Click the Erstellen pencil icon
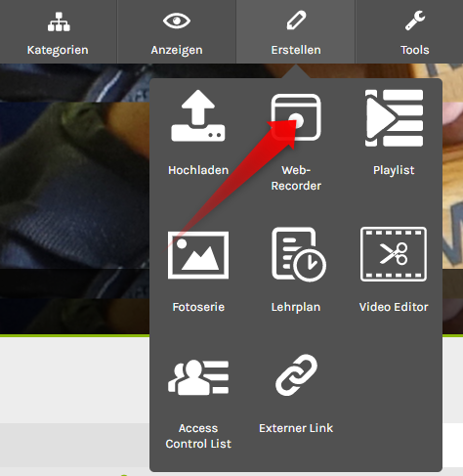Viewport: 463px width, 476px height. coord(296,21)
